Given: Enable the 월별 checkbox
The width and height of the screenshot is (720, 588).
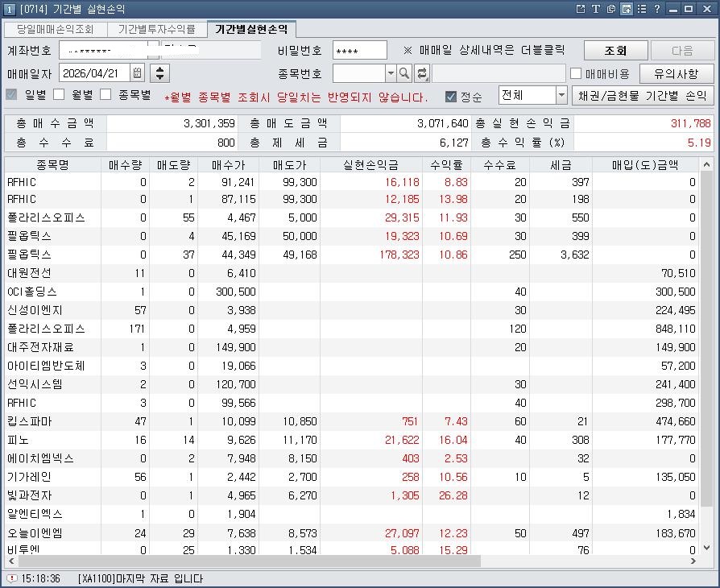Looking at the screenshot, I should pos(57,94).
